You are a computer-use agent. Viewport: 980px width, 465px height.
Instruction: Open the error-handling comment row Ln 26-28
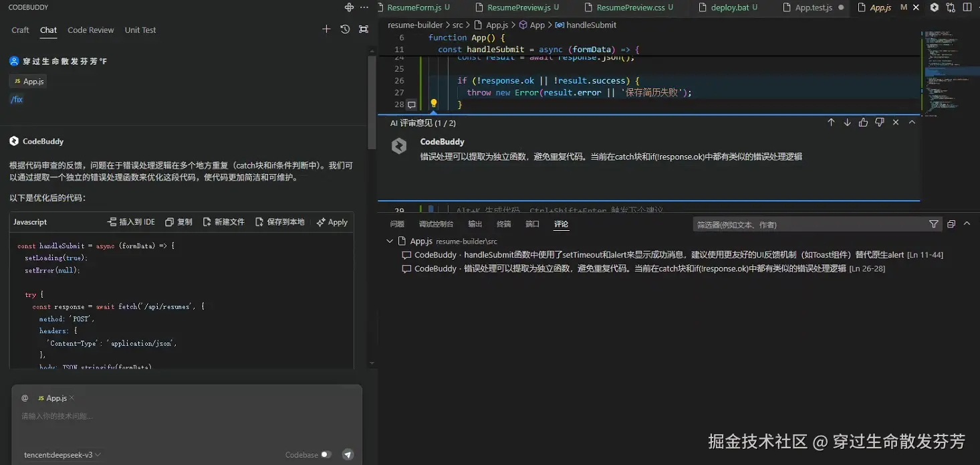point(679,268)
